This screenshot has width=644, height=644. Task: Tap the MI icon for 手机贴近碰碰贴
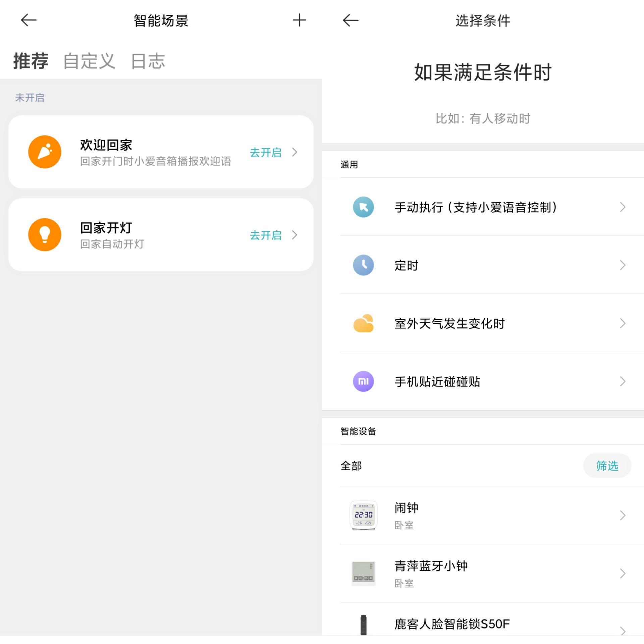[x=363, y=381]
